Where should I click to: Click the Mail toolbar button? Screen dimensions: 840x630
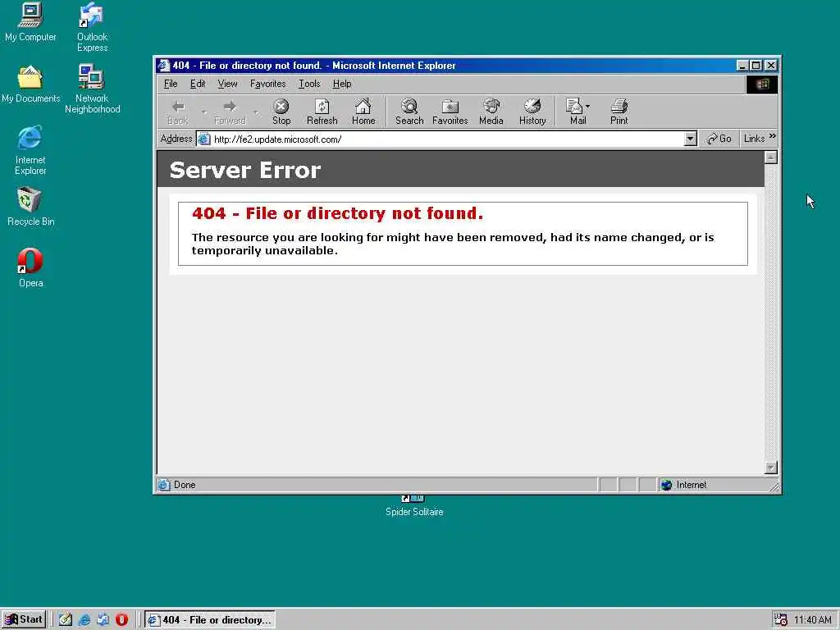(x=574, y=112)
